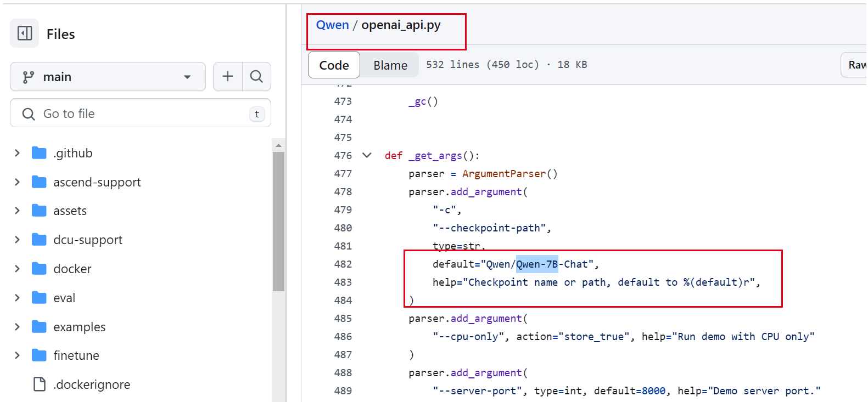Click the _gc() call on line 473
Image resolution: width=868 pixels, height=402 pixels.
423,101
